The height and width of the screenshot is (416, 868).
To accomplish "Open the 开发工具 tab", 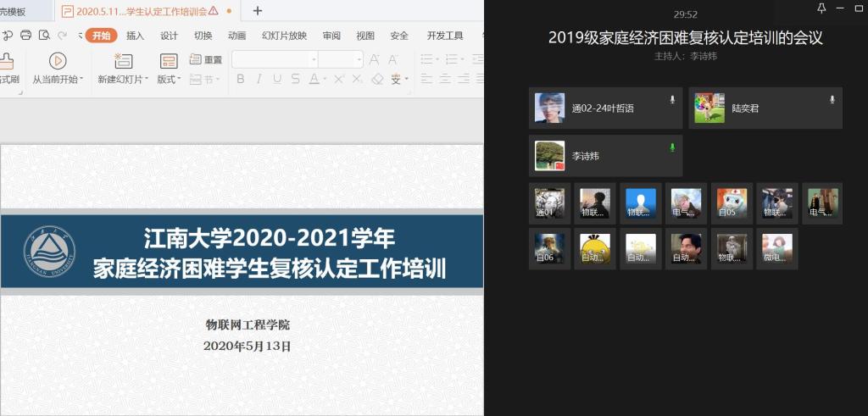I will click(445, 36).
